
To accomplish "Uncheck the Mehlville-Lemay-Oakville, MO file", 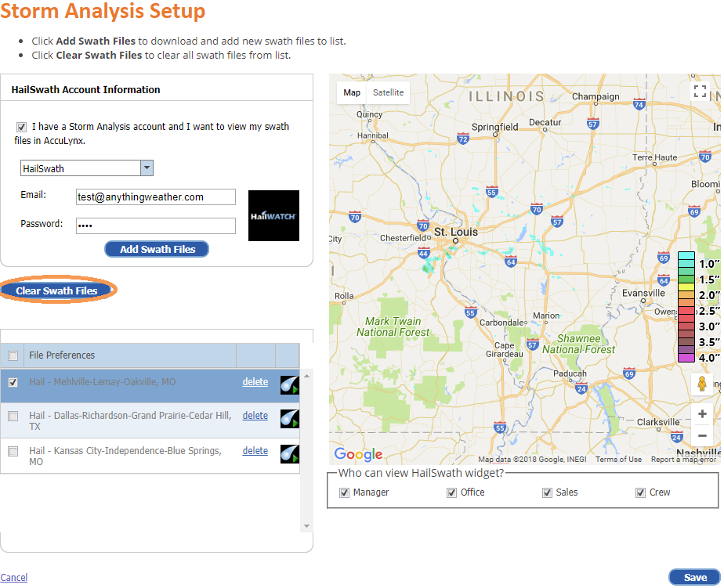I will coord(13,383).
